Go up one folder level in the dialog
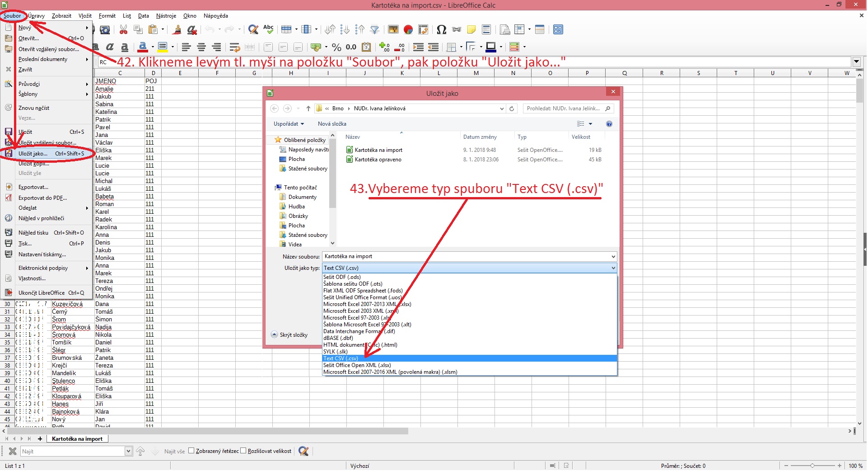Screen dimensions: 868x471 308,108
